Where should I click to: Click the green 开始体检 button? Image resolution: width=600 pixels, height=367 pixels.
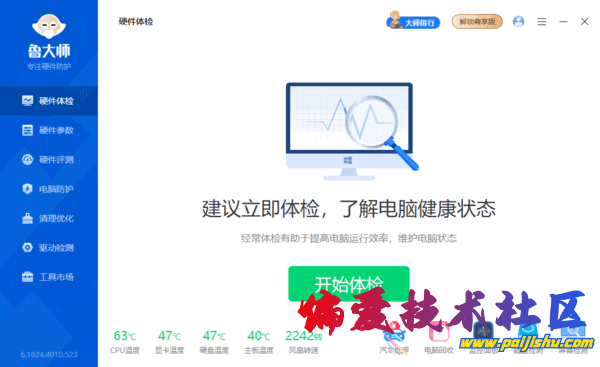pyautogui.click(x=349, y=284)
